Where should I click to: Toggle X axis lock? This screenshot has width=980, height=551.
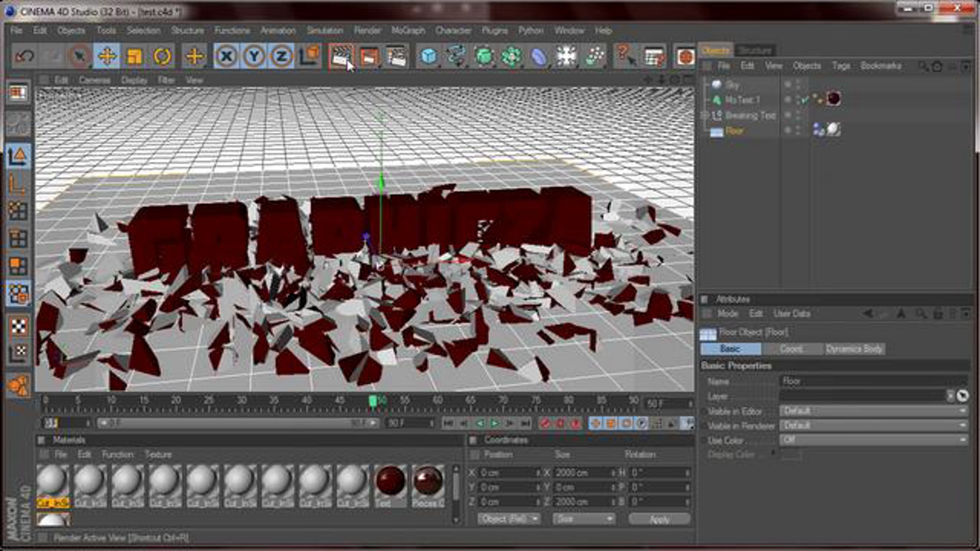coord(226,56)
